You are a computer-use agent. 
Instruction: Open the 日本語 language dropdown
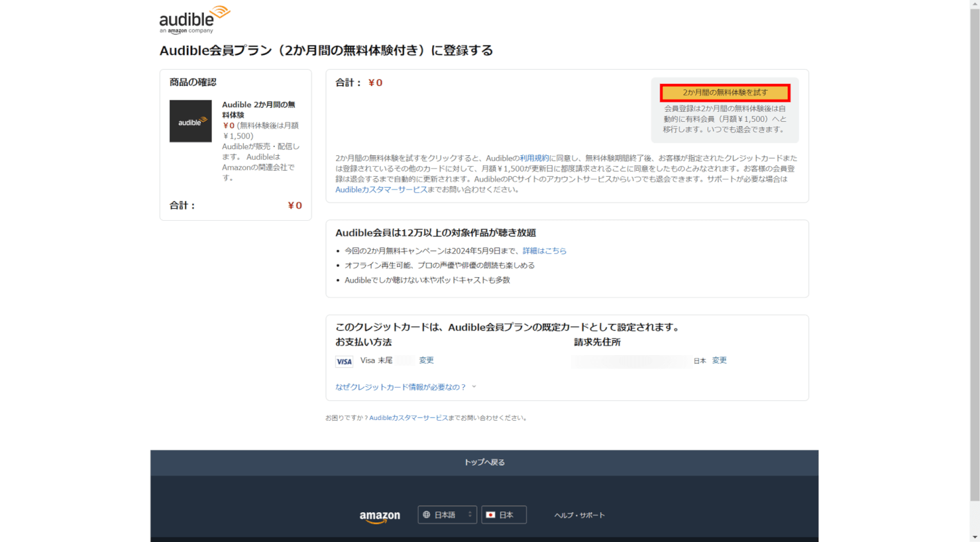447,515
